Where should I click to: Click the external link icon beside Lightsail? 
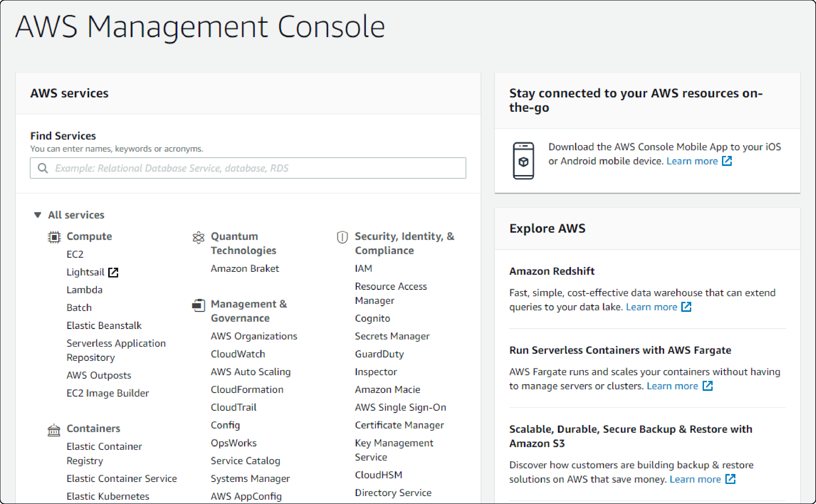tap(113, 272)
